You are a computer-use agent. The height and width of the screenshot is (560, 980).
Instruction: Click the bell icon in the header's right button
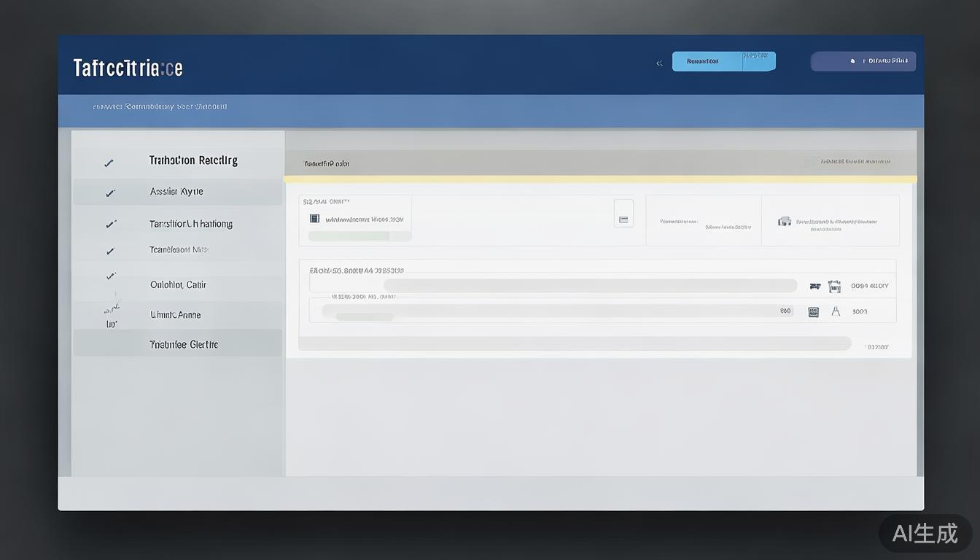pyautogui.click(x=852, y=61)
